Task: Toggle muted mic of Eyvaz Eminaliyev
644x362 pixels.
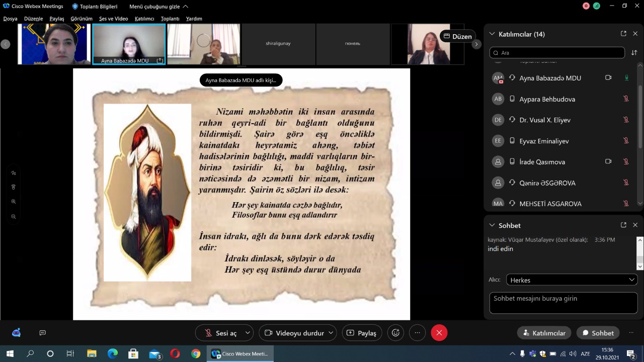Action: click(x=626, y=141)
